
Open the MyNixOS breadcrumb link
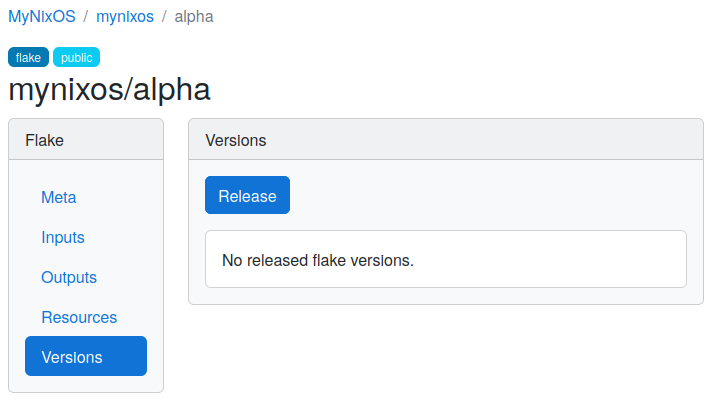tap(42, 16)
